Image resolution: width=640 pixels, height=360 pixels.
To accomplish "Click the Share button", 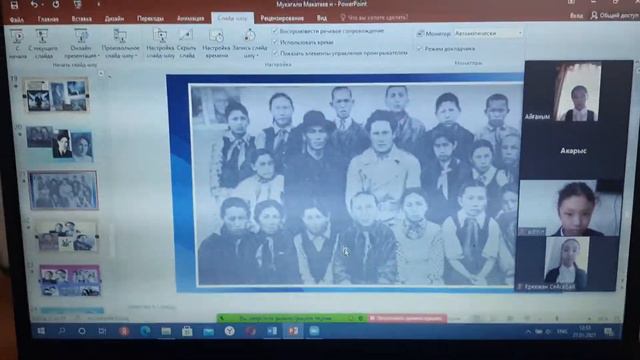I will (614, 16).
